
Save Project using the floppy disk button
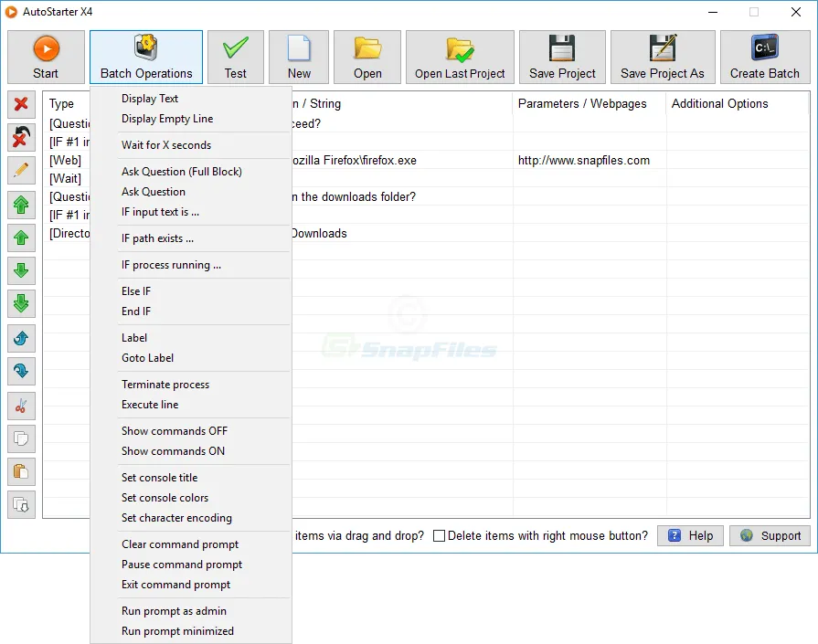pyautogui.click(x=562, y=57)
